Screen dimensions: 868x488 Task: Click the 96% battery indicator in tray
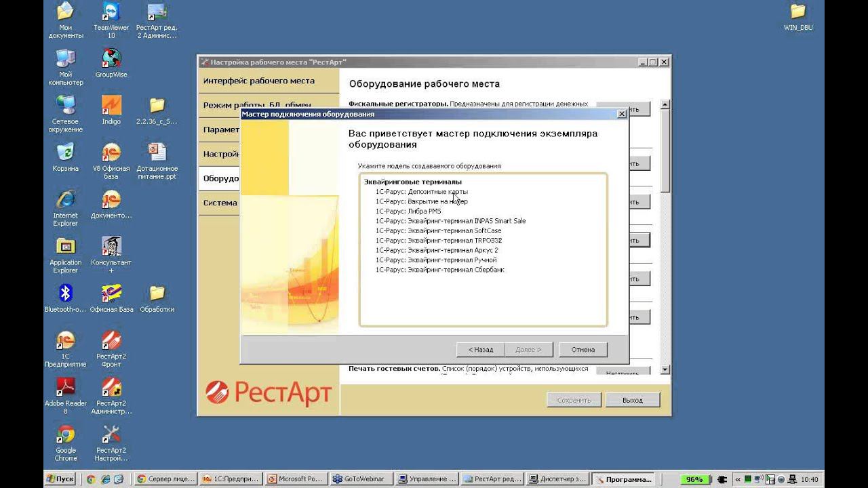694,479
